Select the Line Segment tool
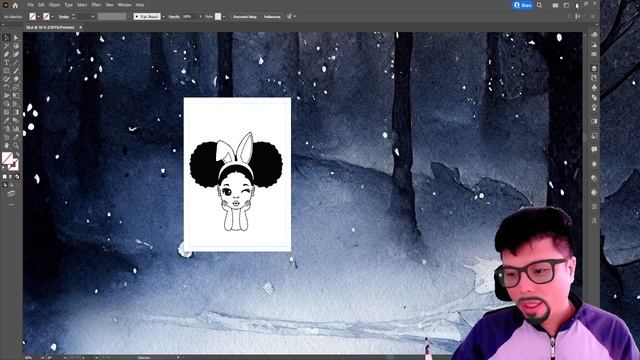 16,62
